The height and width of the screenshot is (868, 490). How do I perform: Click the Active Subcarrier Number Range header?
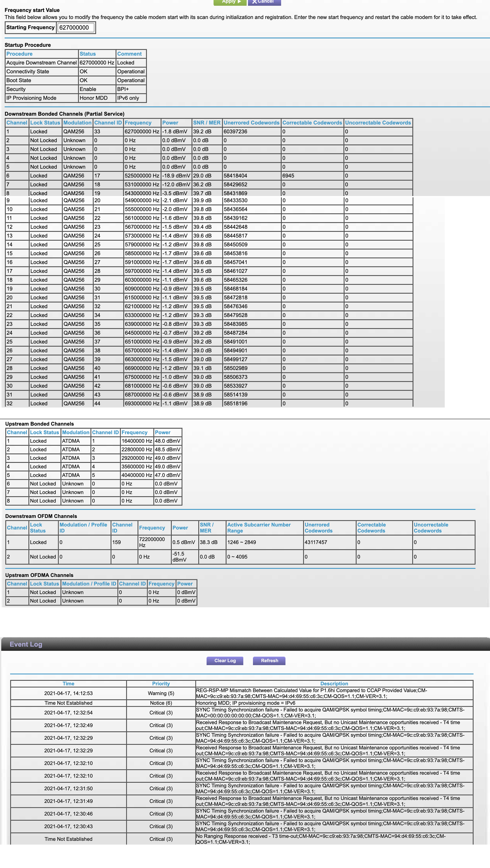[259, 527]
